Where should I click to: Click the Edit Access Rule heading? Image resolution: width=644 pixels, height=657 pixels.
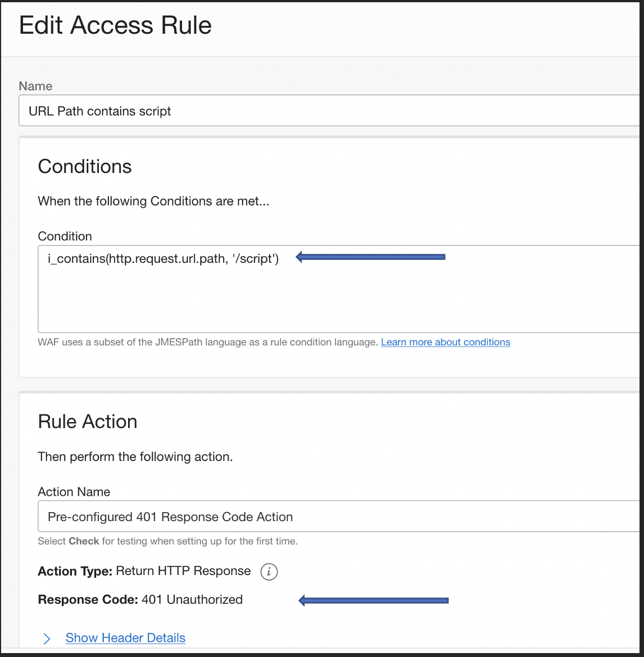click(115, 25)
